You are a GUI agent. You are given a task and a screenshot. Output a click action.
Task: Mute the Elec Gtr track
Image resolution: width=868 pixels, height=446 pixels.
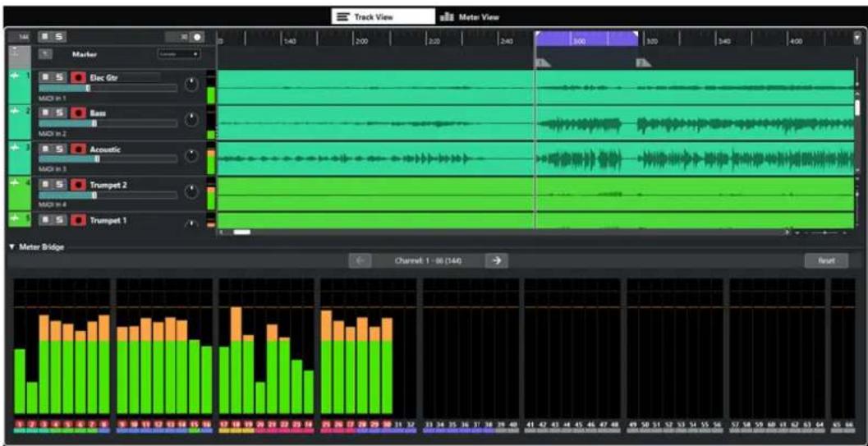point(45,78)
